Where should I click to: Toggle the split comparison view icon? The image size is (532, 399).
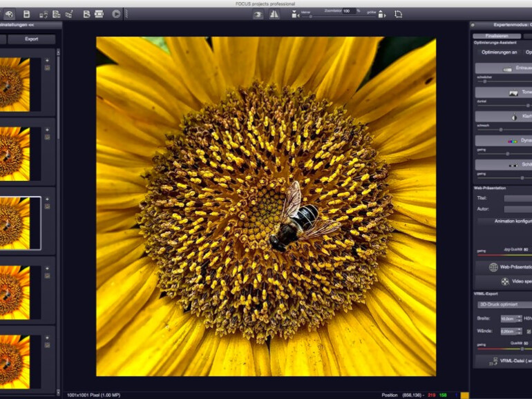(x=274, y=14)
